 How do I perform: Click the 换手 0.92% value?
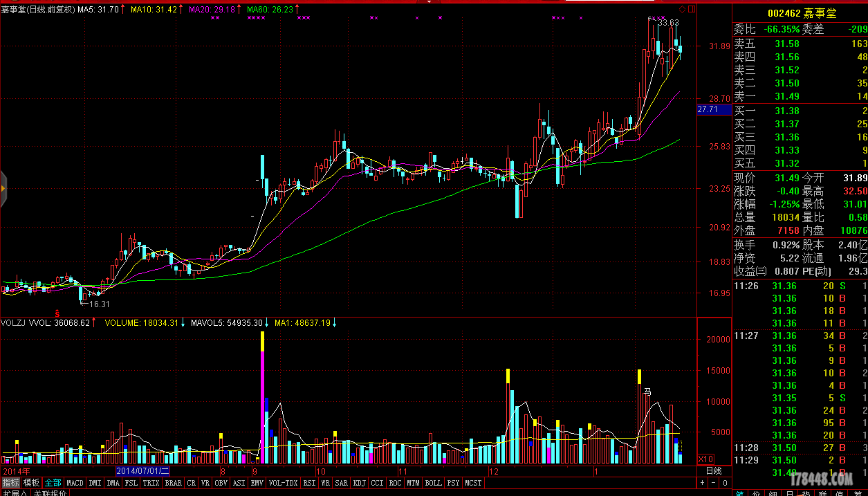coord(784,245)
